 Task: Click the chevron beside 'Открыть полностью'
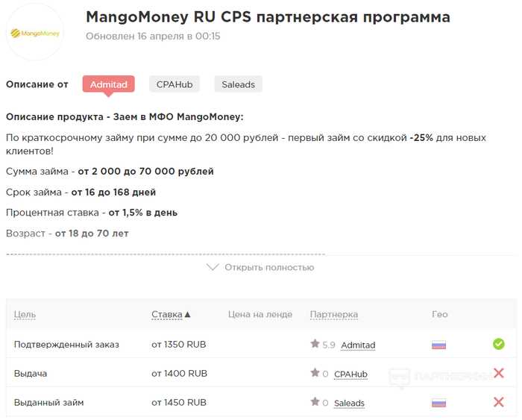point(213,267)
